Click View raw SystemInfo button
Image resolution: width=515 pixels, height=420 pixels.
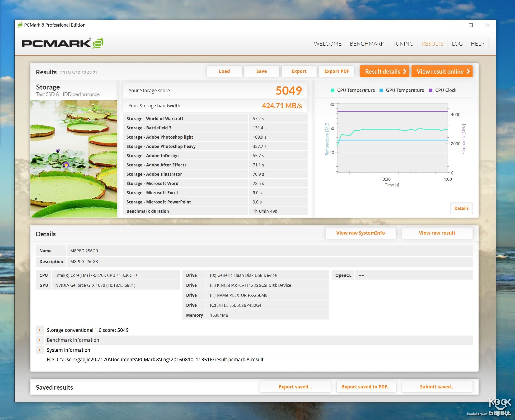[x=360, y=233]
